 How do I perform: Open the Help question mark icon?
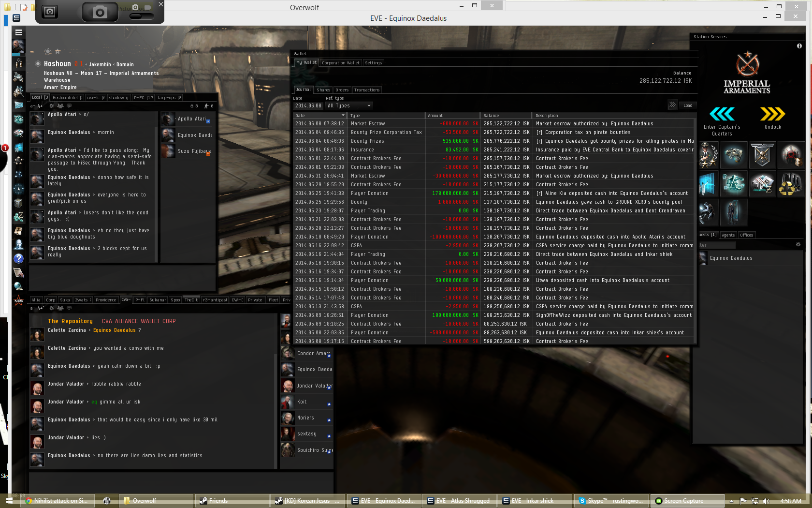point(18,258)
